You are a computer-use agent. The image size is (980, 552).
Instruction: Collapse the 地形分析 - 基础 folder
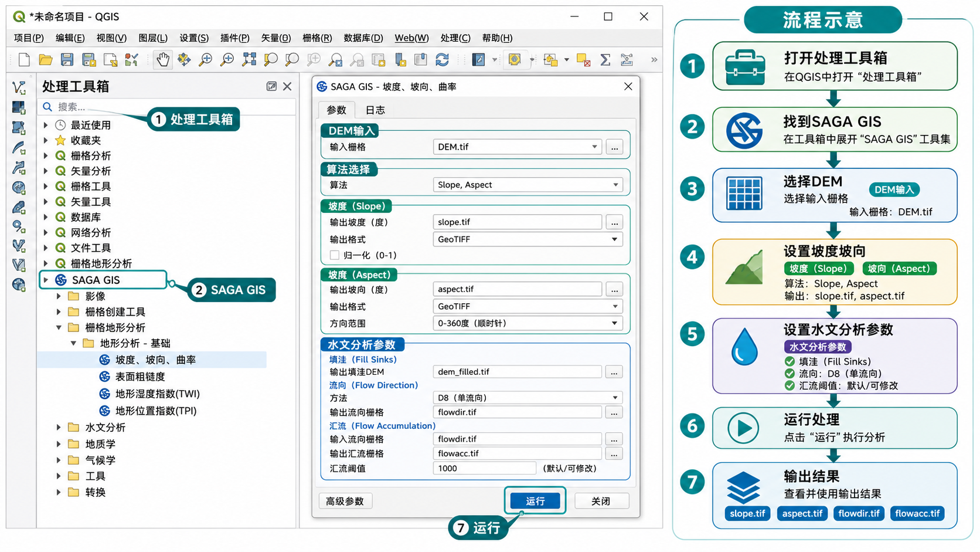(73, 343)
